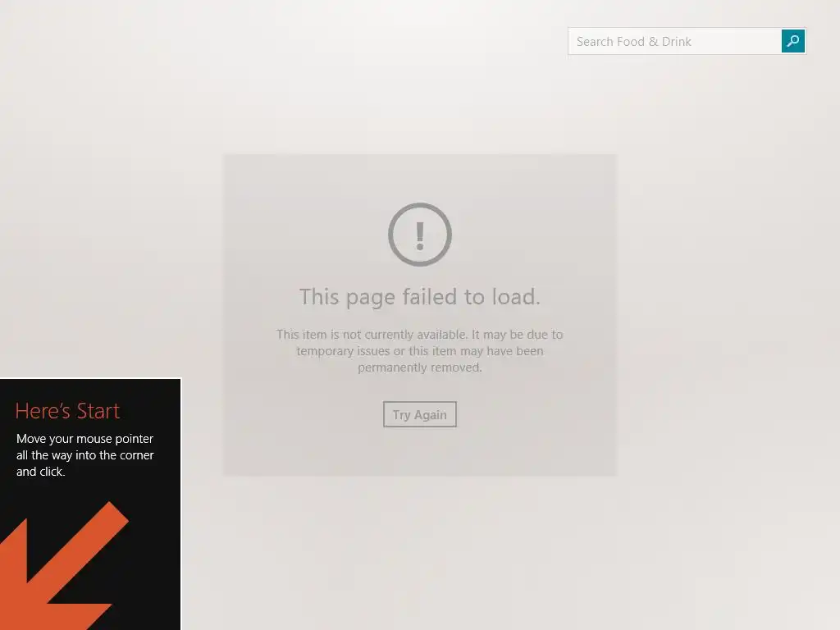This screenshot has width=840, height=630.
Task: Focus the Search Food & Drink field
Action: click(x=674, y=41)
